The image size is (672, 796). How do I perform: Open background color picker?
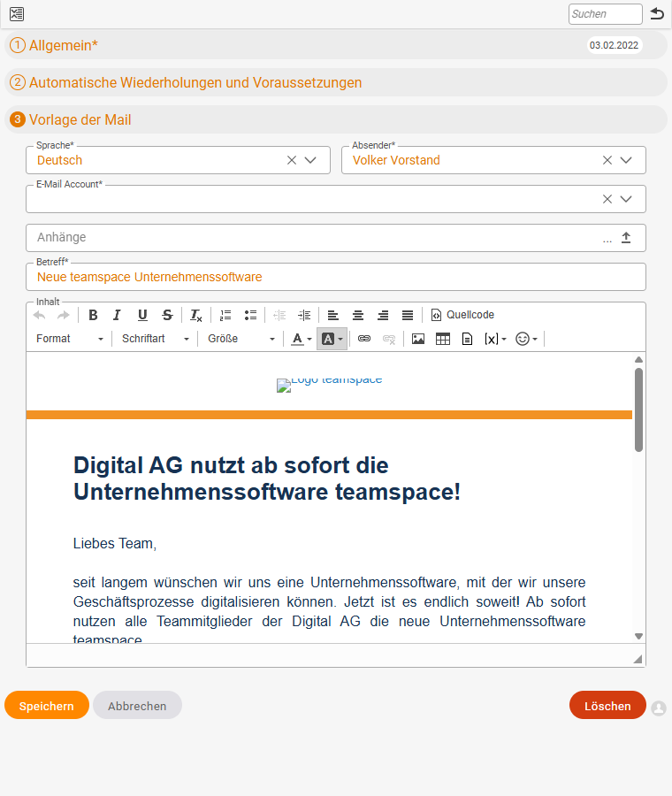[x=332, y=339]
